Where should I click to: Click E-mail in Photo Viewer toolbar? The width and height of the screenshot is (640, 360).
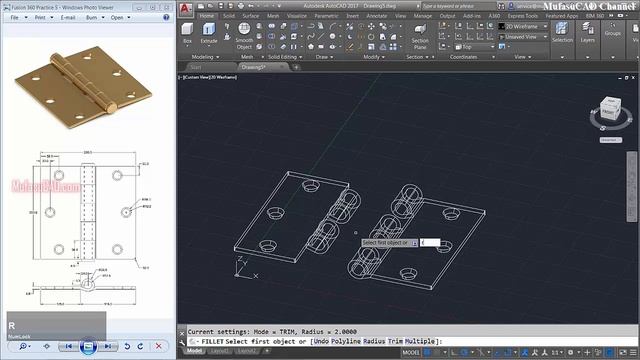68,18
